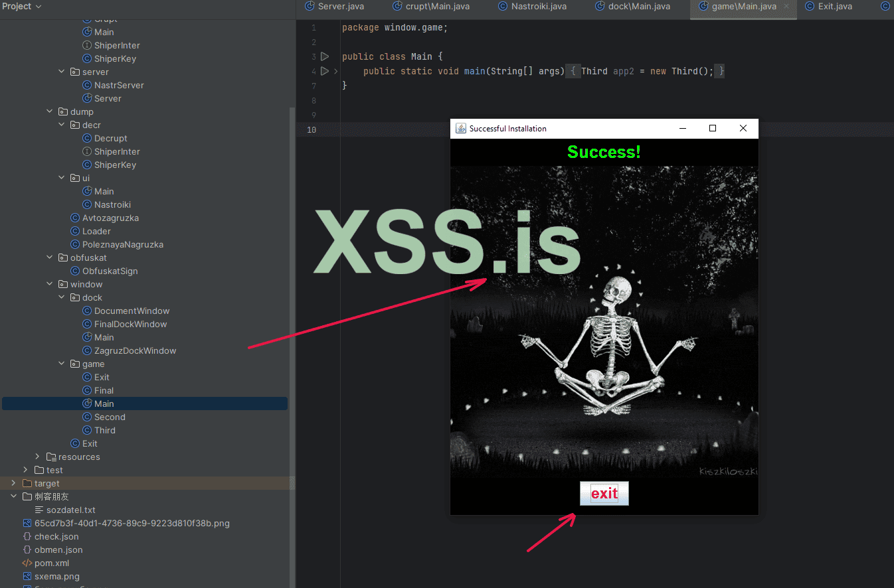Switch to the Server.java tab
This screenshot has width=894, height=588.
(x=334, y=7)
